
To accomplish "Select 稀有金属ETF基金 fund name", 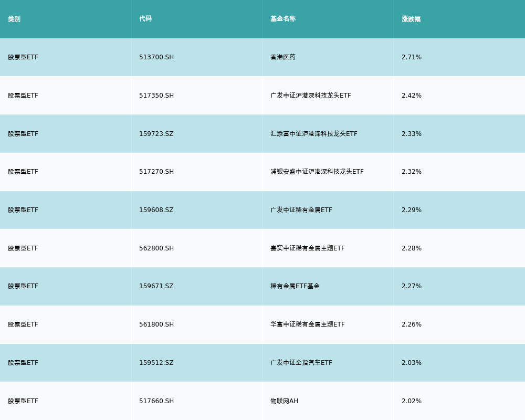I will point(295,286).
